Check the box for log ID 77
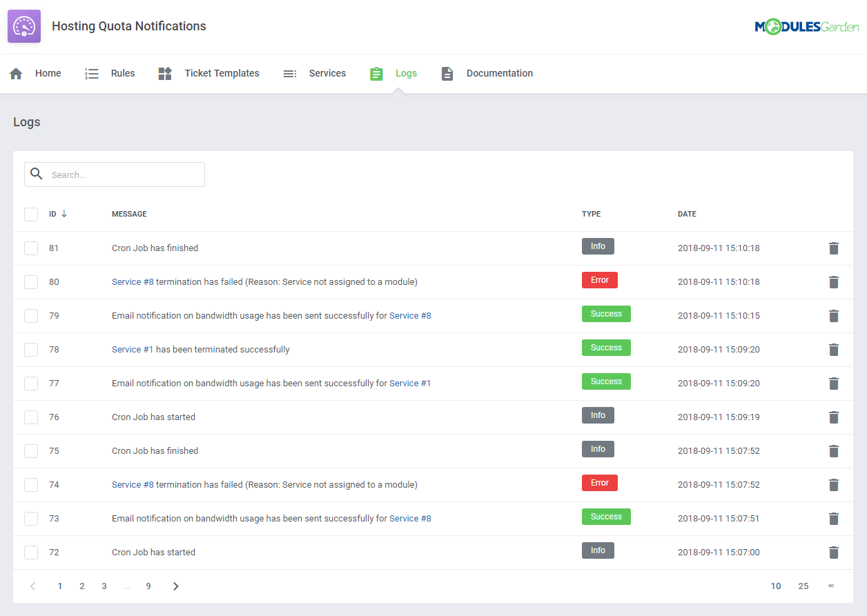867x616 pixels. (x=31, y=384)
